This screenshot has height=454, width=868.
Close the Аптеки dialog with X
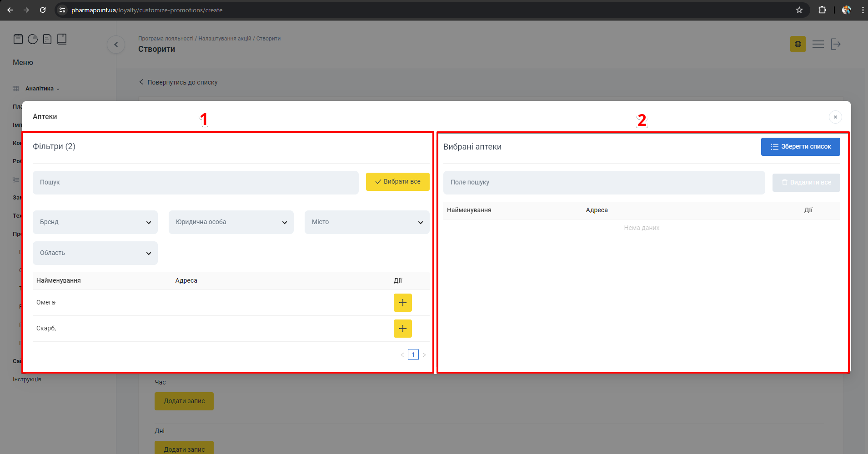coord(835,117)
